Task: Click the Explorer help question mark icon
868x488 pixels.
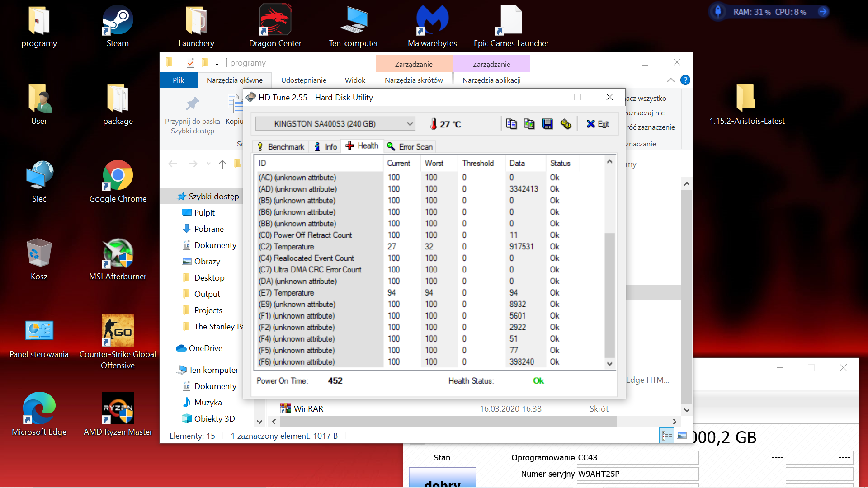Action: point(685,80)
